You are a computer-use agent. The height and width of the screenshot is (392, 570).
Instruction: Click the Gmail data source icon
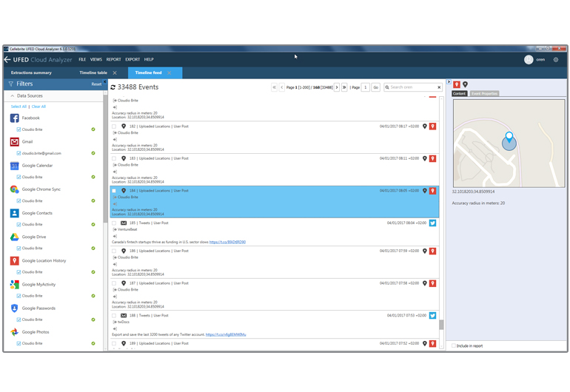tap(15, 142)
